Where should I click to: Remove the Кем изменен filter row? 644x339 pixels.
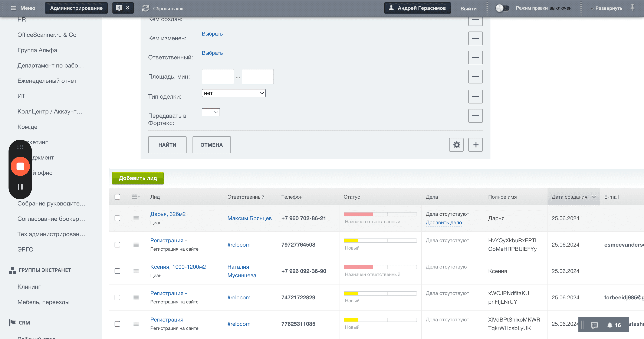pyautogui.click(x=476, y=38)
